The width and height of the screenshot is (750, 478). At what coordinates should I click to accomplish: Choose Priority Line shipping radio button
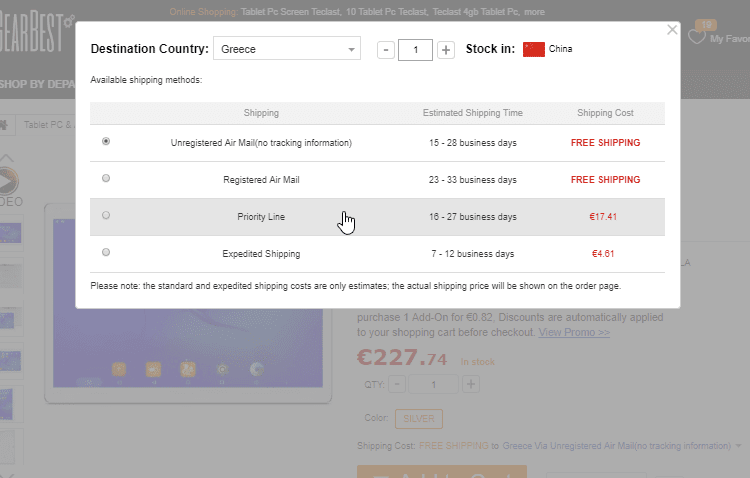point(106,216)
